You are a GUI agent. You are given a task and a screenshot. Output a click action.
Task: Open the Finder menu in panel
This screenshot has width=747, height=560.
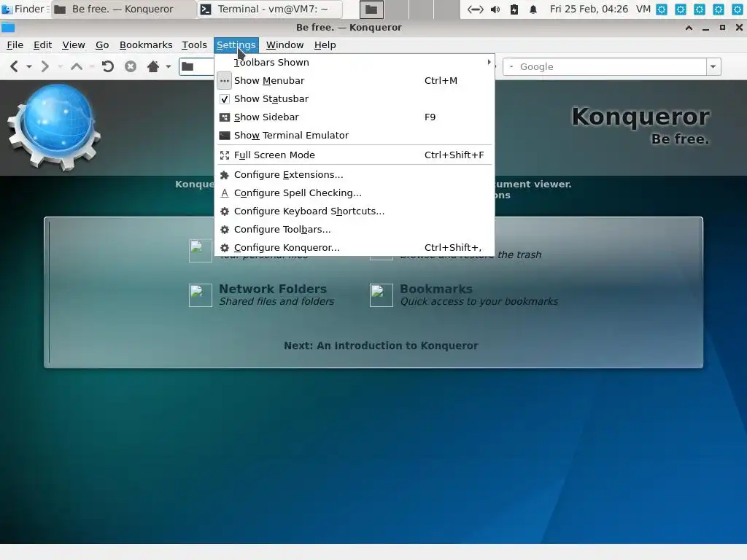[x=26, y=9]
